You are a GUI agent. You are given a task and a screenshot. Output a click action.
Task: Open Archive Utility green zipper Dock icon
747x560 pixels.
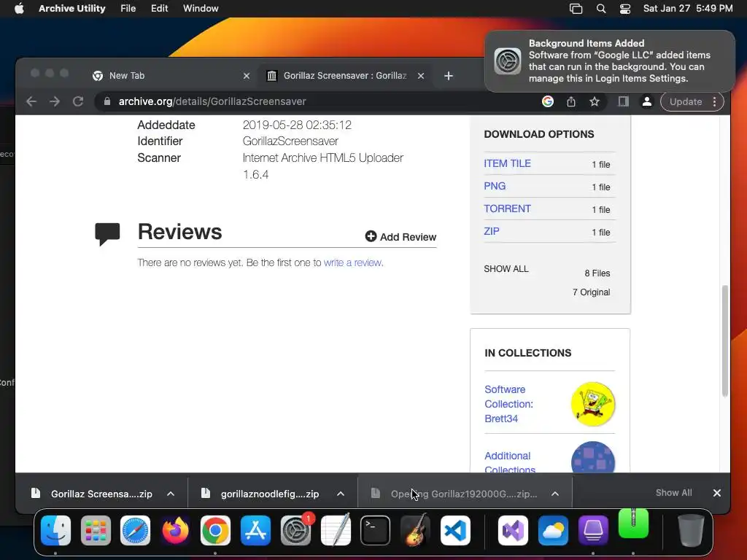(x=633, y=524)
